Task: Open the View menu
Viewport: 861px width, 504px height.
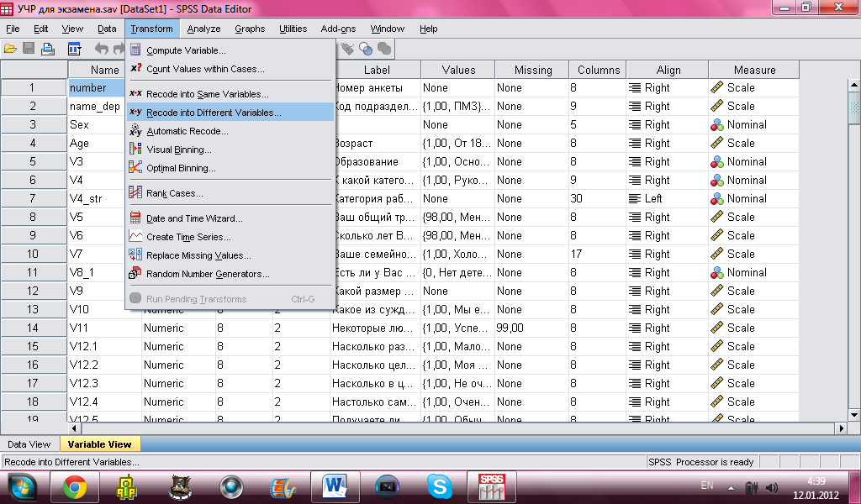Action: pyautogui.click(x=72, y=29)
